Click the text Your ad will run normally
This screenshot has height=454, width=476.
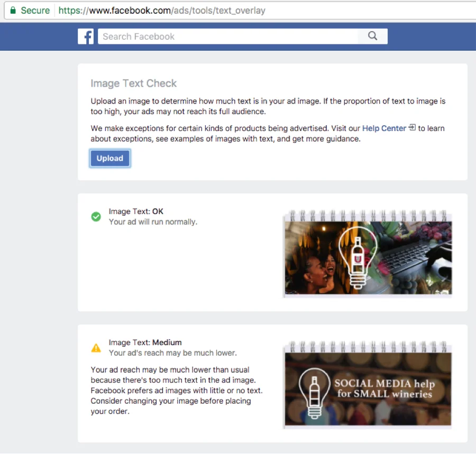coord(153,221)
